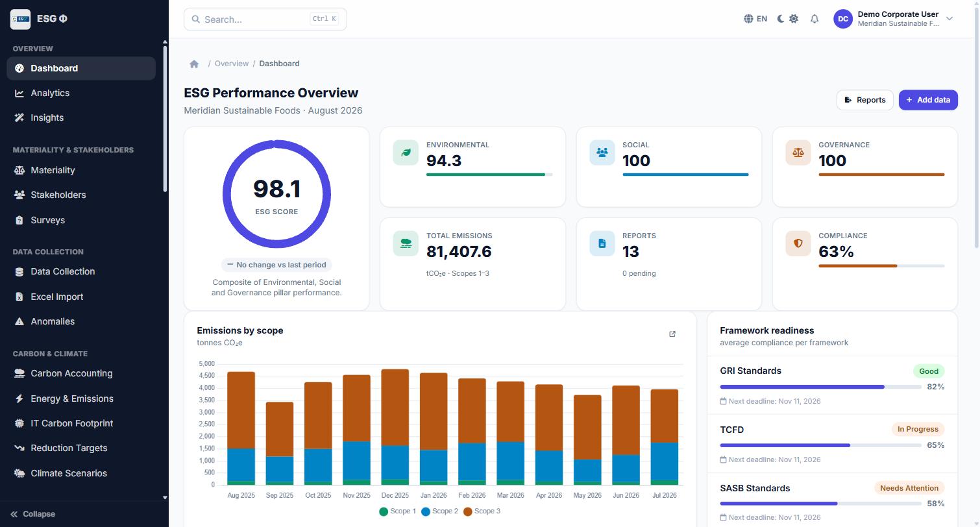Viewport: 980px width, 527px height.
Task: Go to Stakeholders page
Action: 81,195
